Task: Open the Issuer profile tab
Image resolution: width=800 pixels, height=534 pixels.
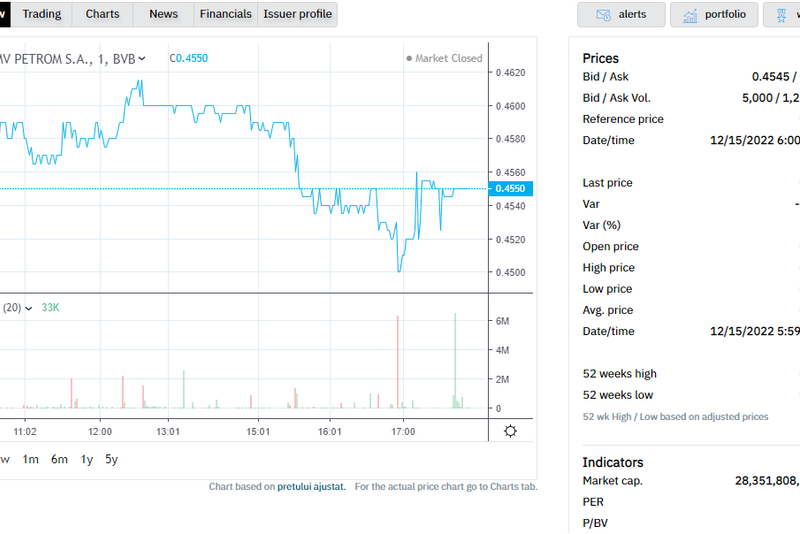Action: point(297,14)
